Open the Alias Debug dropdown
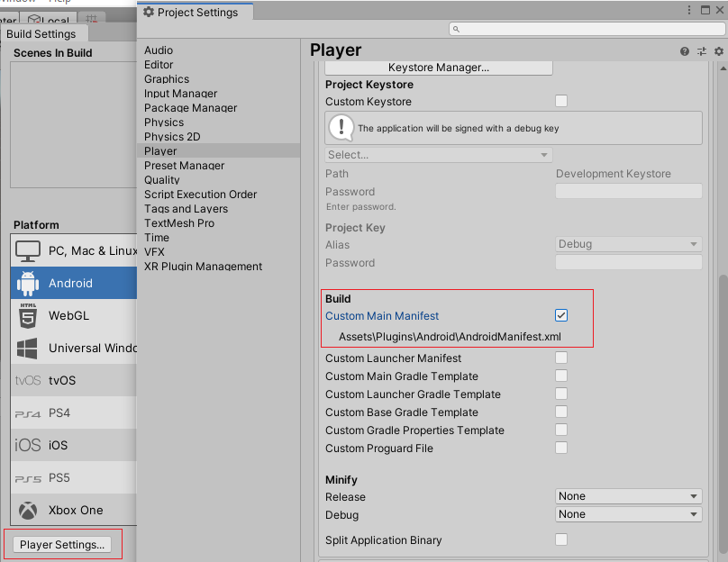Viewport: 728px width, 562px height. (x=628, y=244)
